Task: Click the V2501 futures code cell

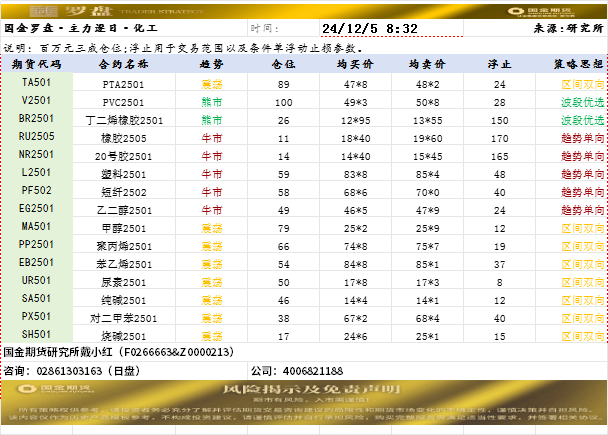Action: pos(36,100)
